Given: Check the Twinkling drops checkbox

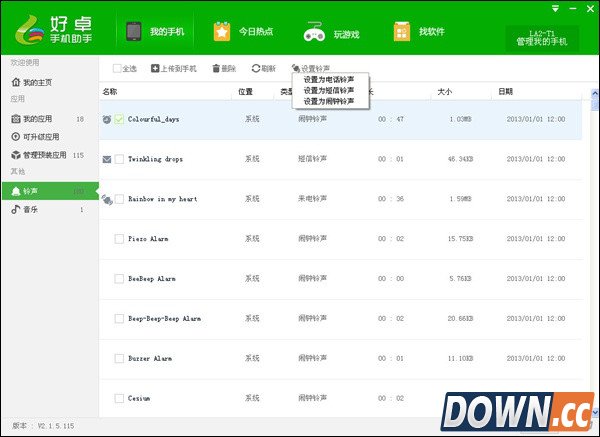Looking at the screenshot, I should [x=119, y=159].
